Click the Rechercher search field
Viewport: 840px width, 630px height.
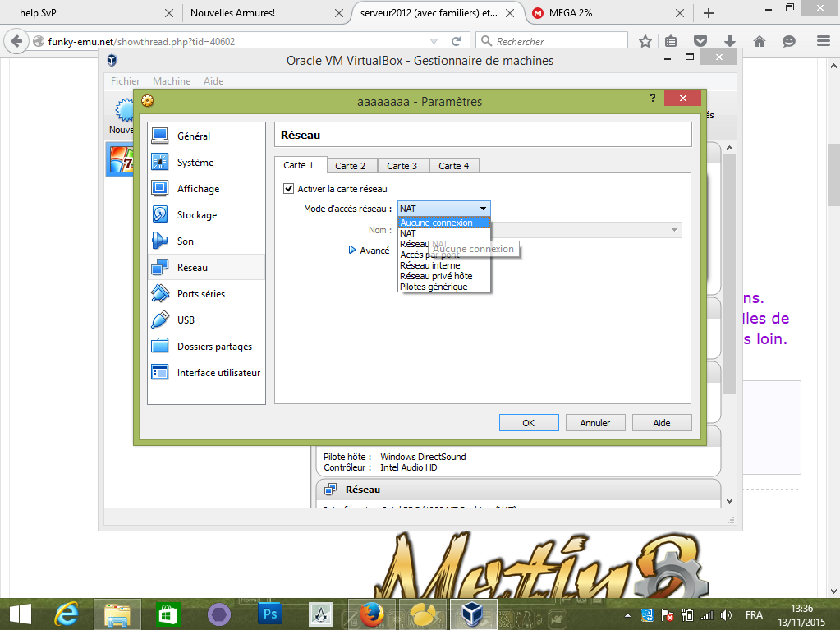point(552,41)
